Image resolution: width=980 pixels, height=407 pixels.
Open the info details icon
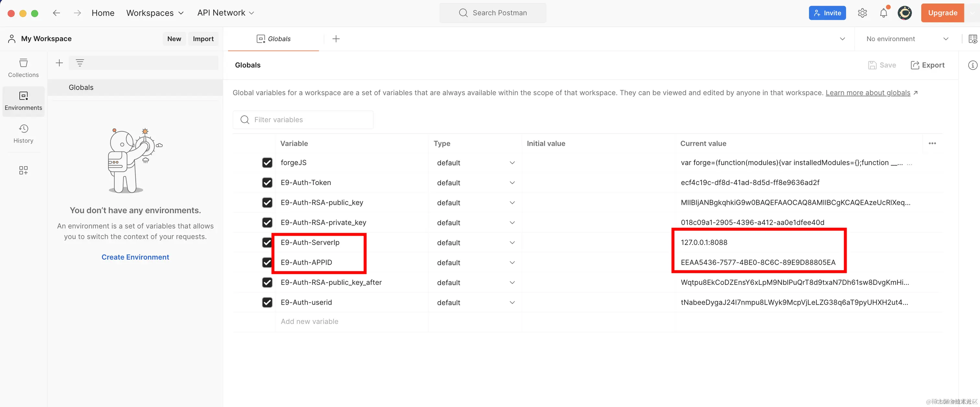click(x=972, y=65)
